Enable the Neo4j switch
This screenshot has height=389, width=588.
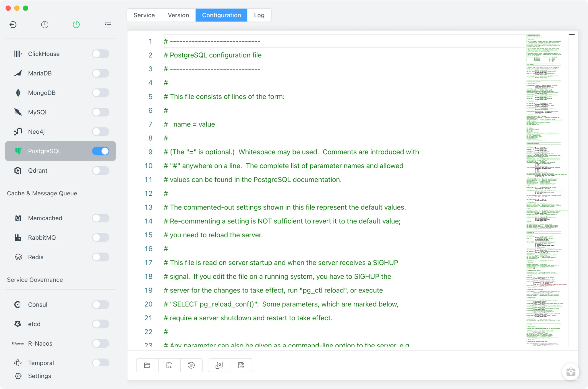(100, 132)
